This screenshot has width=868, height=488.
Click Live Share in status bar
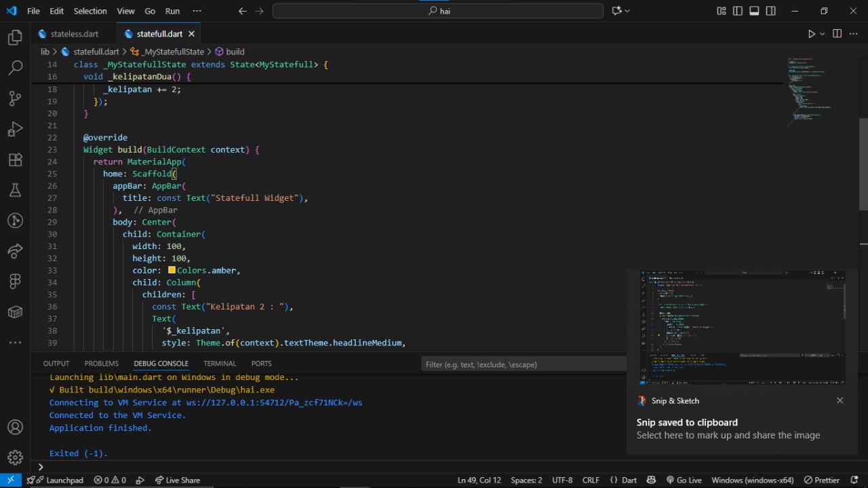point(177,480)
